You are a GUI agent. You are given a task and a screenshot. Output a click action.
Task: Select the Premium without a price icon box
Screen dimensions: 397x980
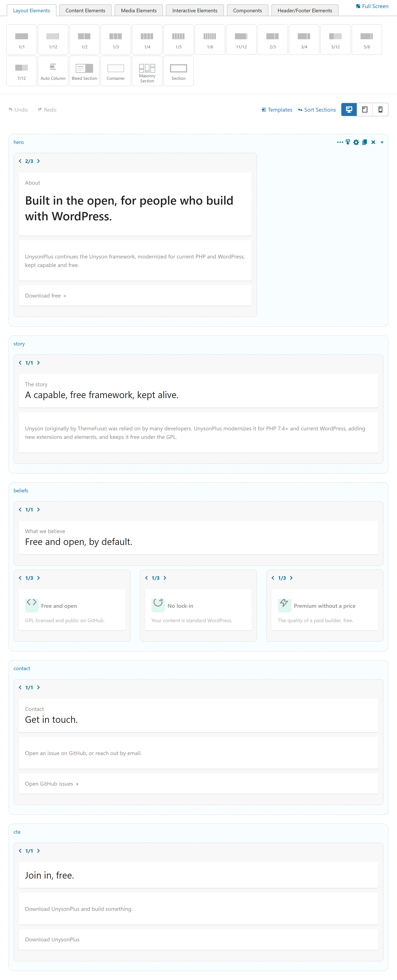[325, 610]
